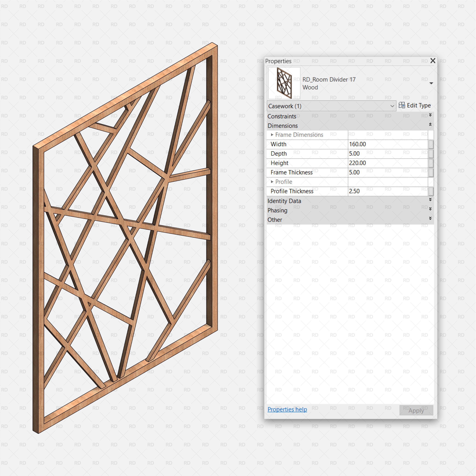
Task: Expand the Identity Data section
Action: [x=430, y=201]
